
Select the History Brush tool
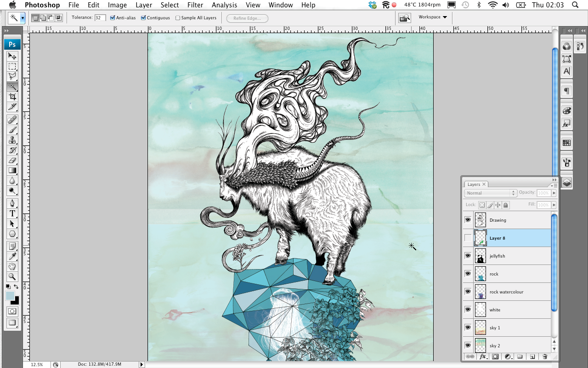(x=12, y=150)
